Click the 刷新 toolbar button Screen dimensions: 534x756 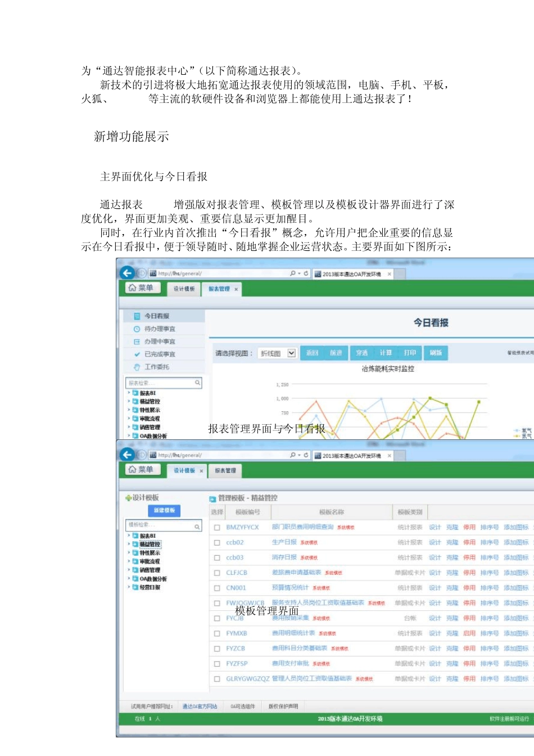point(436,353)
